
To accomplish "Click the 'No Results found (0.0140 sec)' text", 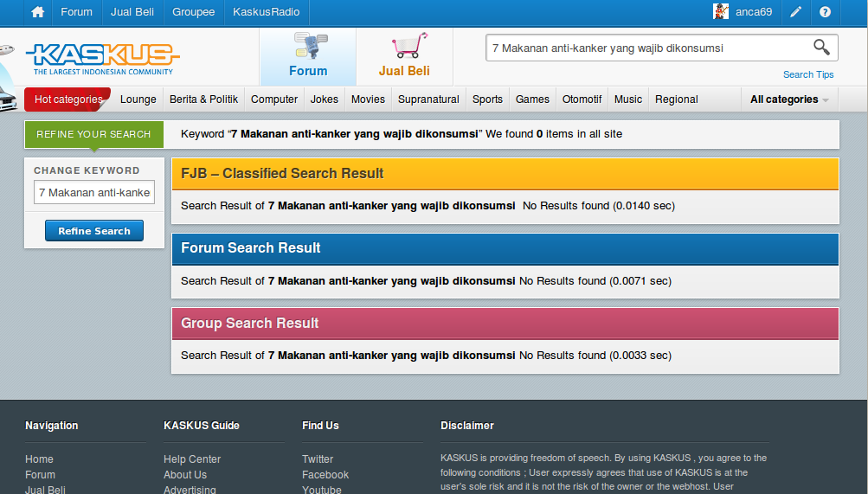I will [599, 206].
